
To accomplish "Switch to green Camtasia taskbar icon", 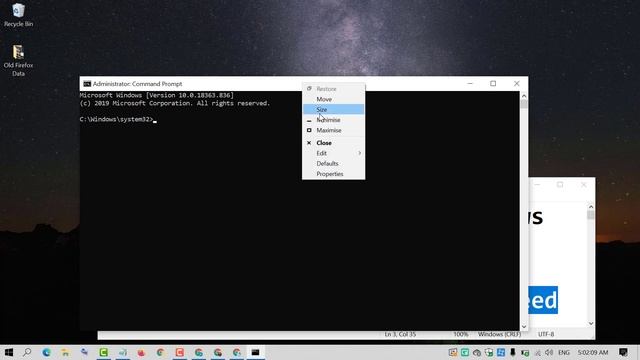I will pyautogui.click(x=104, y=352).
